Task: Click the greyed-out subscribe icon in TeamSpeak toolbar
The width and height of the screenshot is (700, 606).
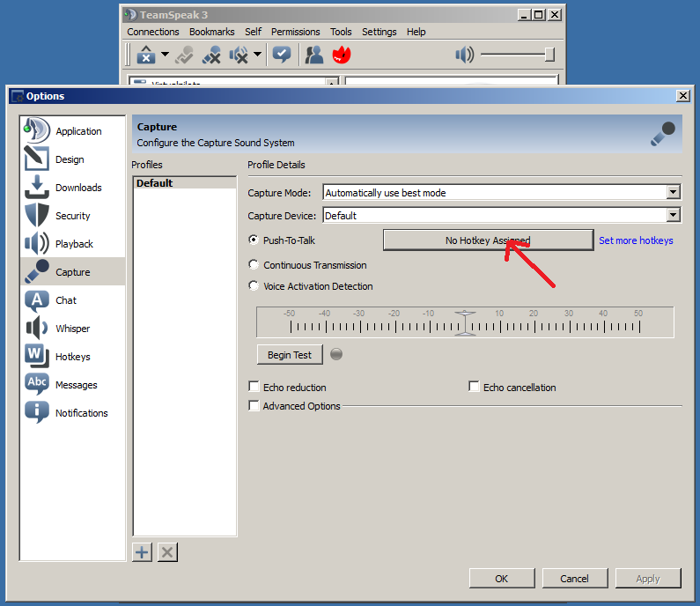Action: (184, 55)
